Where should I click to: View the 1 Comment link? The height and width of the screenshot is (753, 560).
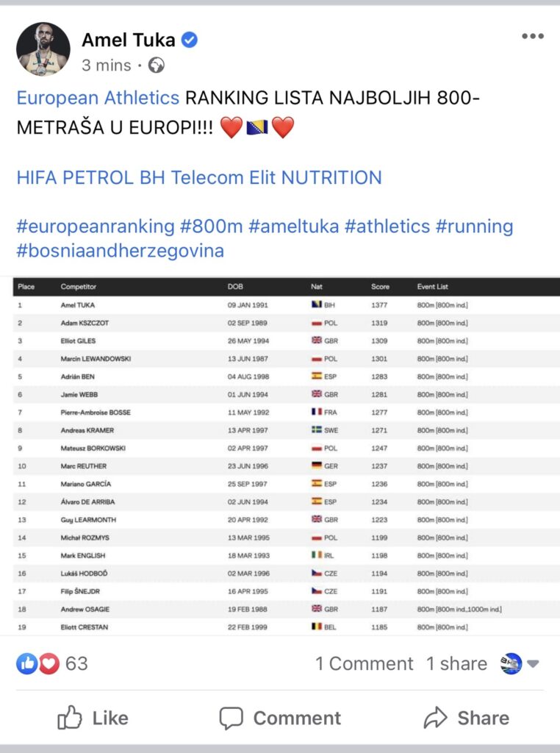[x=364, y=663]
